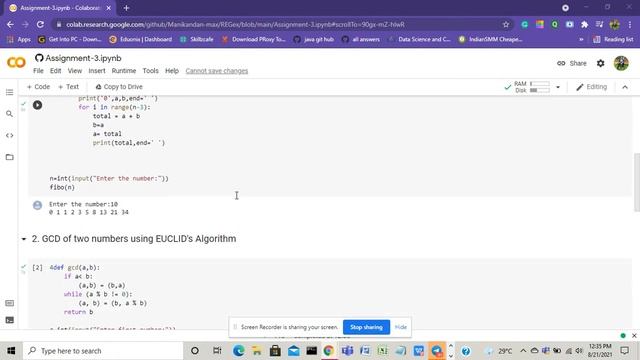Open the notification center icon

[x=624, y=351]
